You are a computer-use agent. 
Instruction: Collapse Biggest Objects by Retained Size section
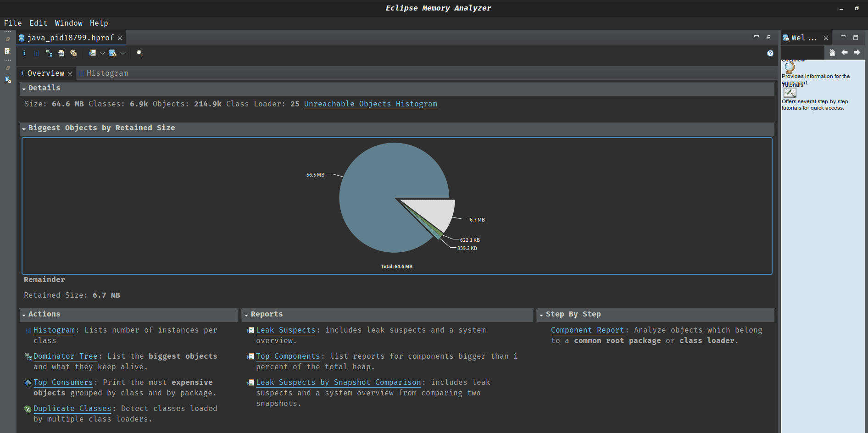[x=24, y=128]
